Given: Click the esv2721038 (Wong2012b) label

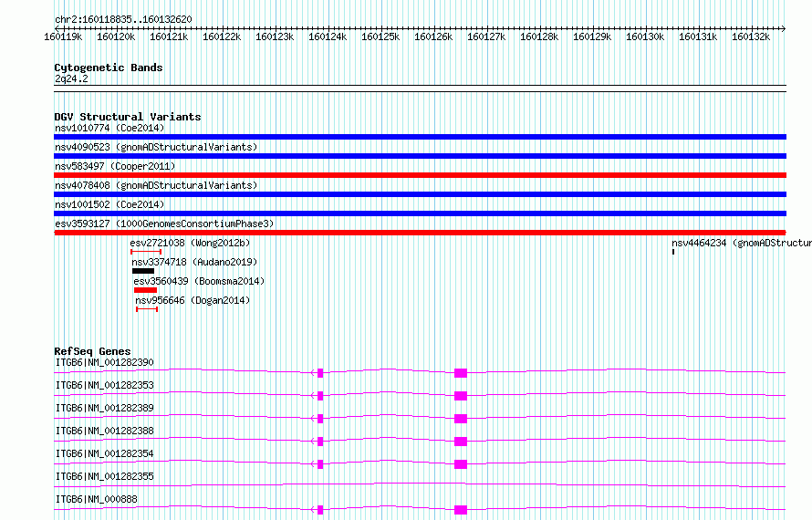Looking at the screenshot, I should [x=190, y=243].
